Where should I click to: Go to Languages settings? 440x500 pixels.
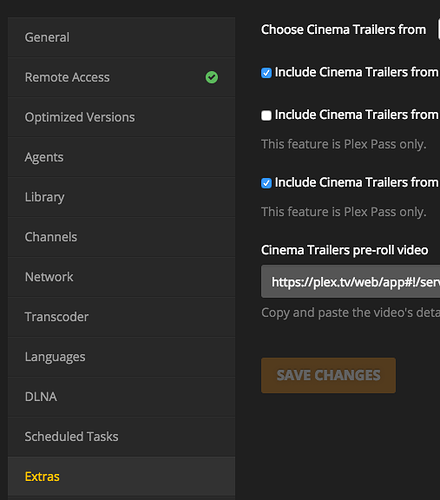[x=121, y=357]
